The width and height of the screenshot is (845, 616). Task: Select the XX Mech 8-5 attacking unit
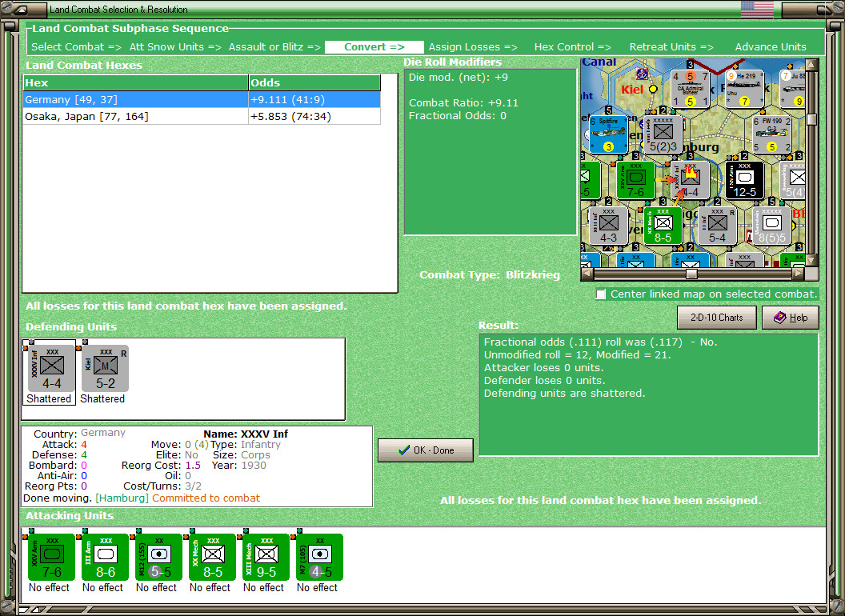pyautogui.click(x=212, y=558)
